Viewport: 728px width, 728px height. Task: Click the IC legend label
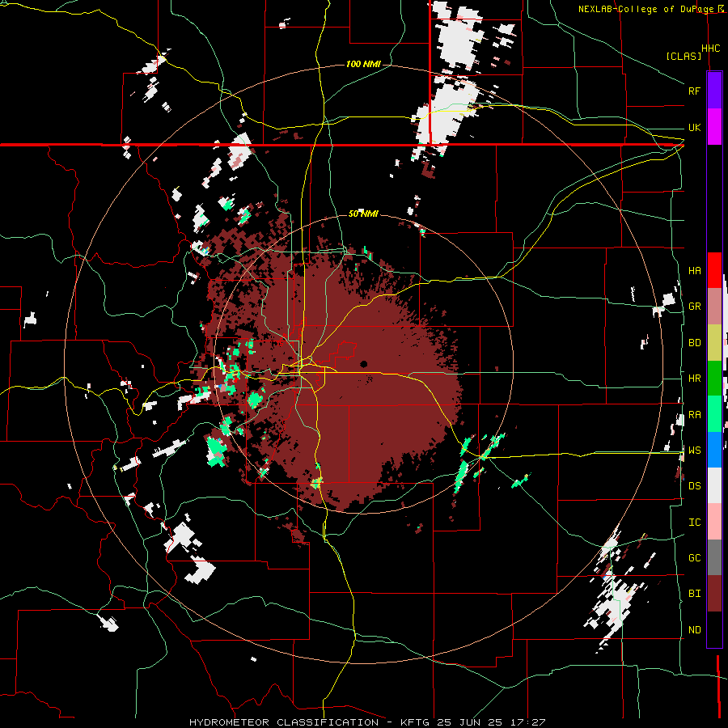(x=694, y=523)
